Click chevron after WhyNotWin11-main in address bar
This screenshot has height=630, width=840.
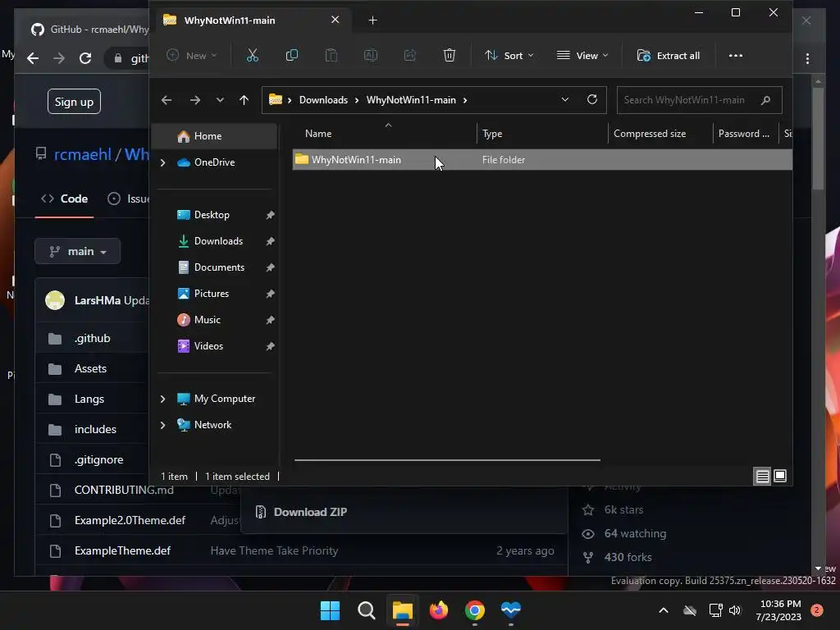coord(465,100)
